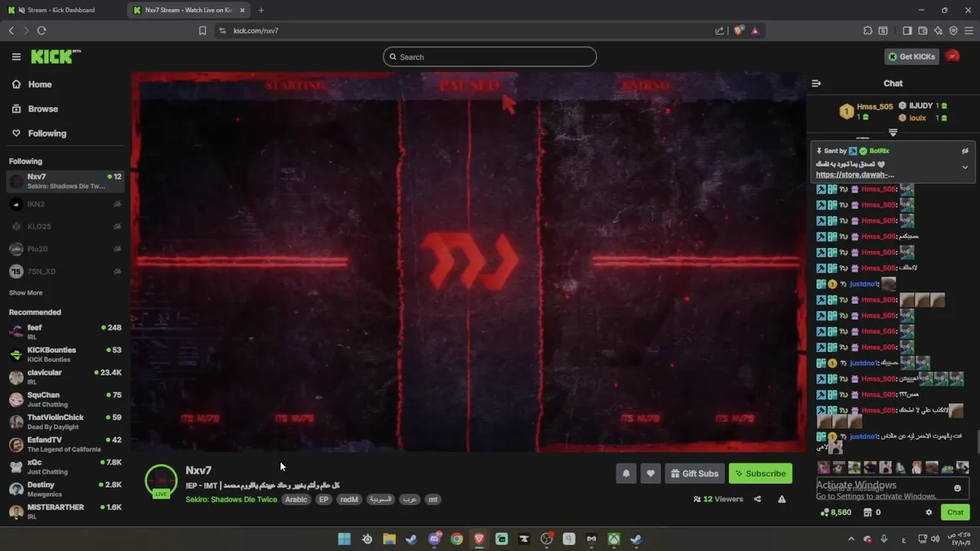Select IKN2 channel in Following list
Screen dimensions: 980x551
click(65, 204)
